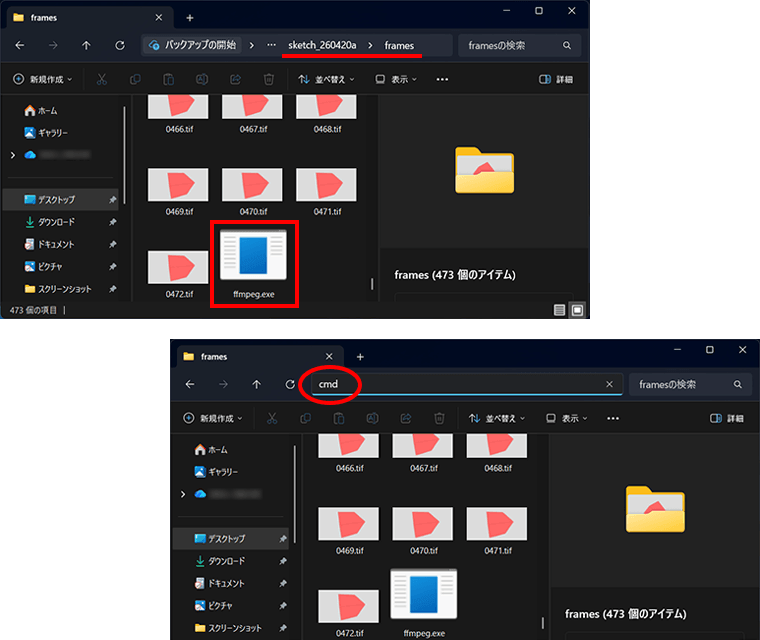Open ダウンロード in the upper window sidebar
This screenshot has height=640, width=760.
[57, 222]
